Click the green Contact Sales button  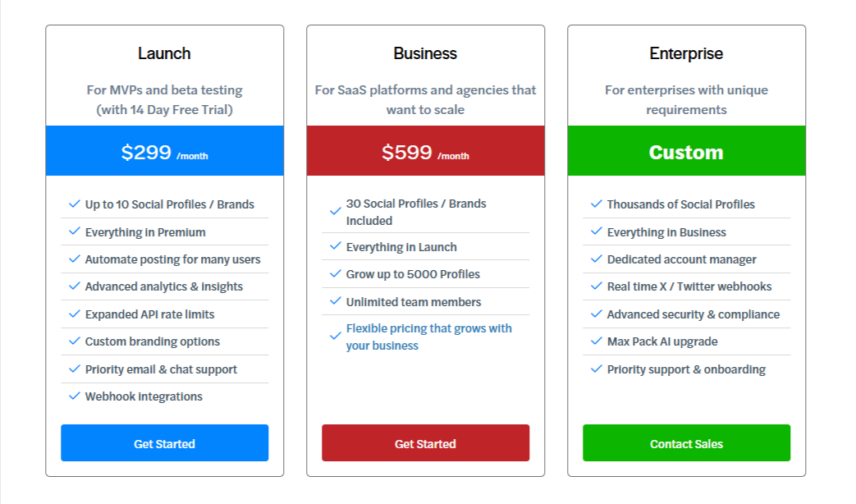(x=686, y=443)
